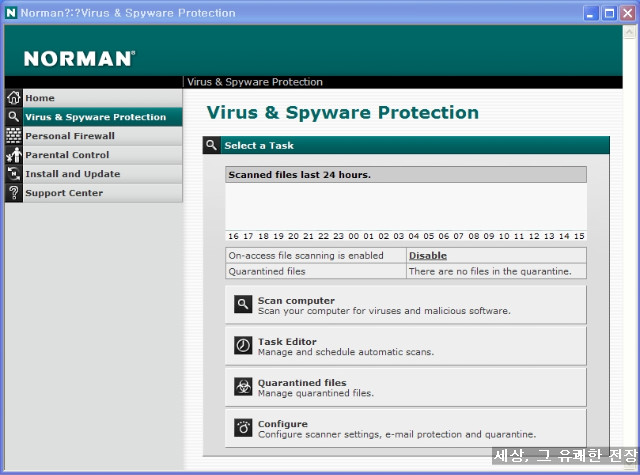Minimize the Norman window
Screen dimensions: 640x475
click(x=590, y=13)
